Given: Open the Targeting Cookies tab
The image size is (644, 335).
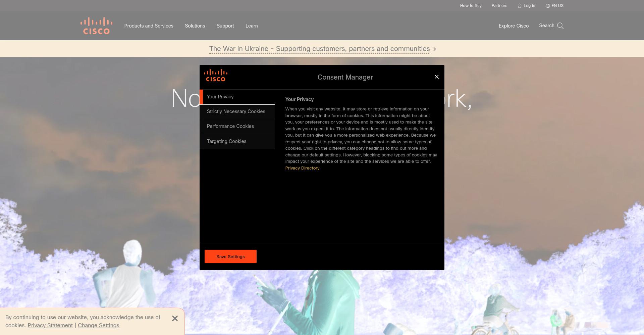Looking at the screenshot, I should coord(237,141).
